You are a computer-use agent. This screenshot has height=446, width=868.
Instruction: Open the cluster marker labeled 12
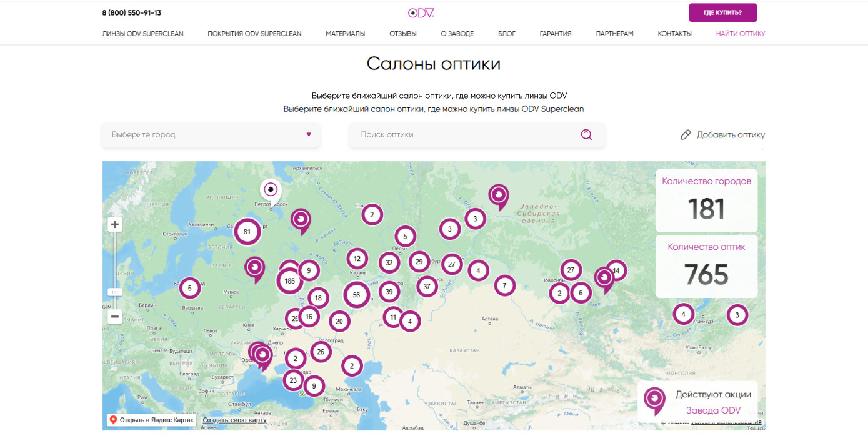point(357,259)
